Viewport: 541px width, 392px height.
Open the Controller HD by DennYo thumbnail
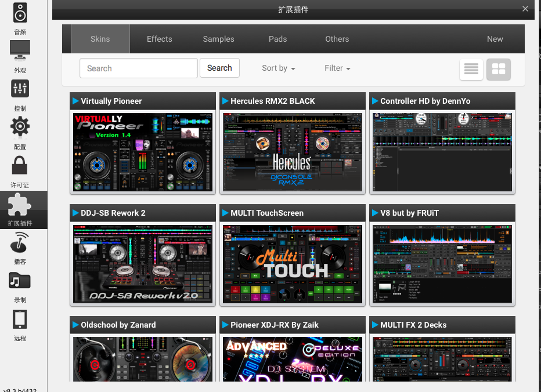442,152
